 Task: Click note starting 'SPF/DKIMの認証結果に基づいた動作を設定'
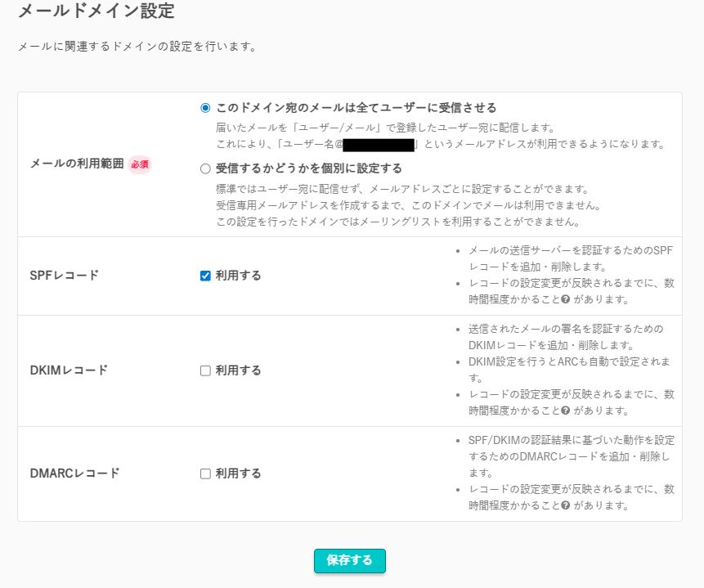[x=572, y=456]
